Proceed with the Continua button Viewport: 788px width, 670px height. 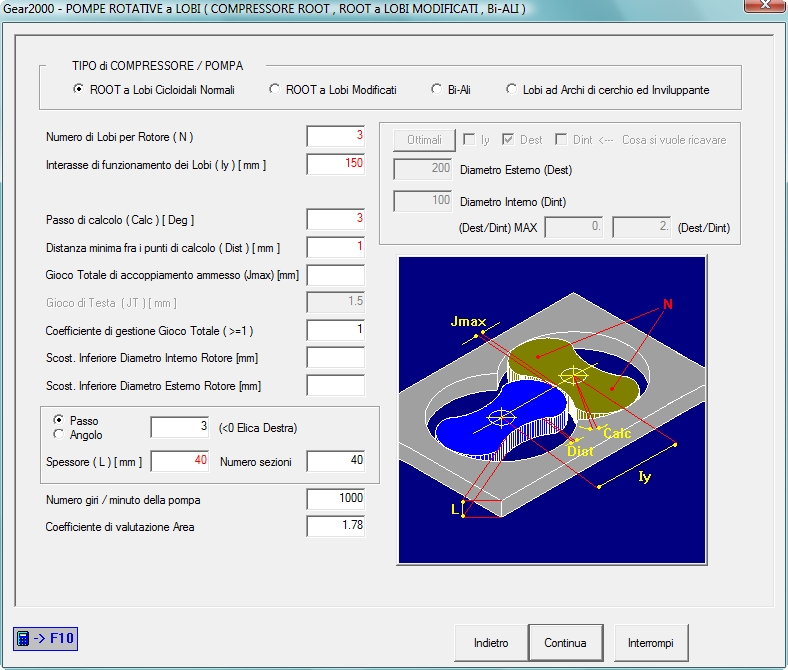click(x=565, y=643)
